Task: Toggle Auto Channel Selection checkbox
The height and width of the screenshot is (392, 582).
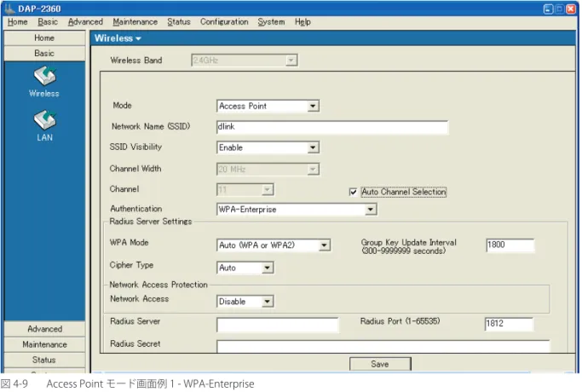Action: point(353,192)
